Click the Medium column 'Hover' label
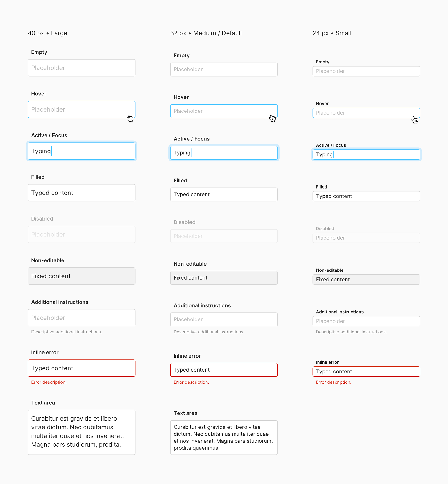 point(181,97)
